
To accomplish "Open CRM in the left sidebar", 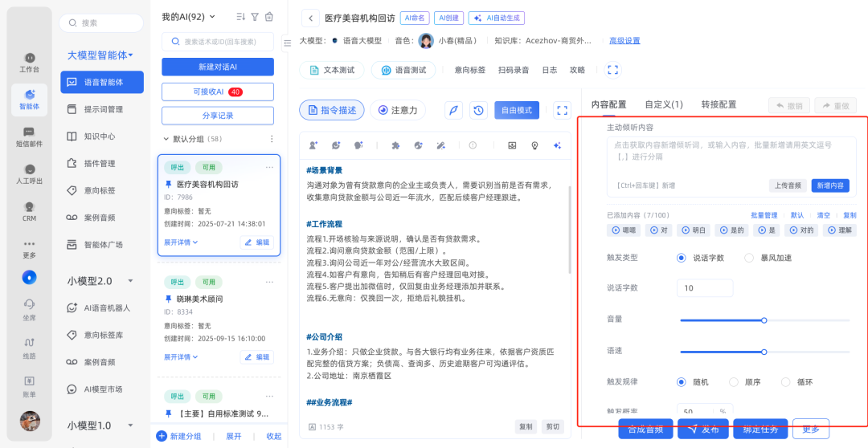I will (30, 210).
